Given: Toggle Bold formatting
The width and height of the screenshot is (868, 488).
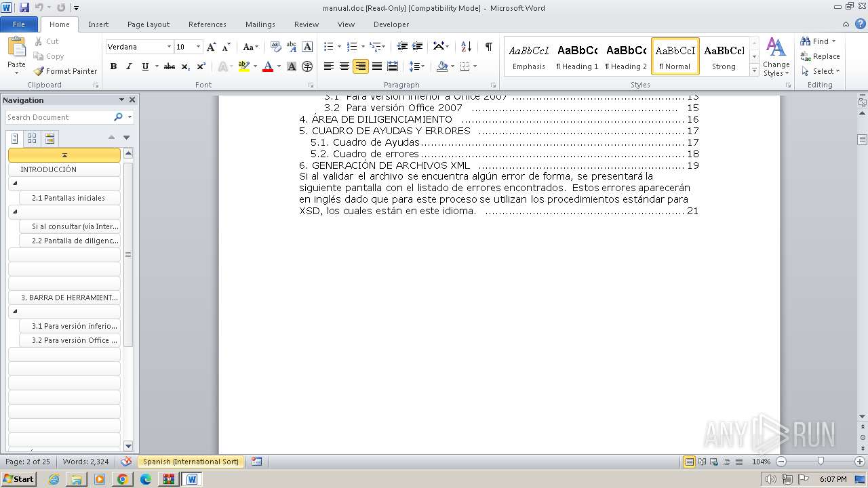Looking at the screenshot, I should tap(113, 66).
